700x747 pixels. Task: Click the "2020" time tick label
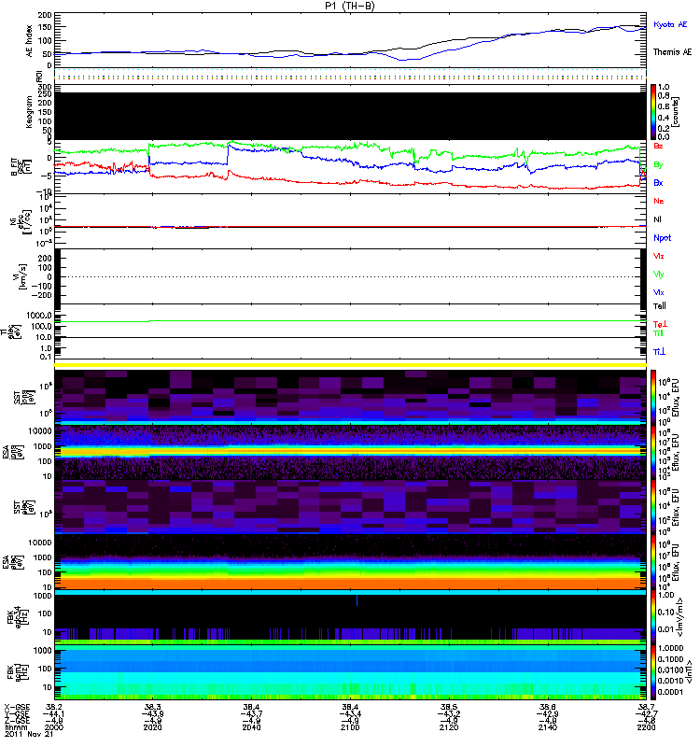tap(152, 727)
